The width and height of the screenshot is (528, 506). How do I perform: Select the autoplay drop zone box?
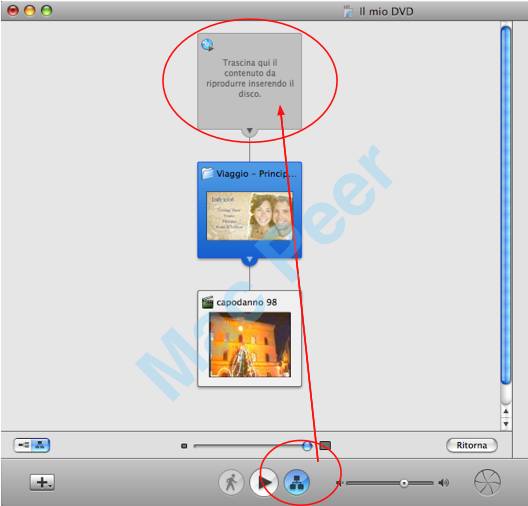click(249, 81)
